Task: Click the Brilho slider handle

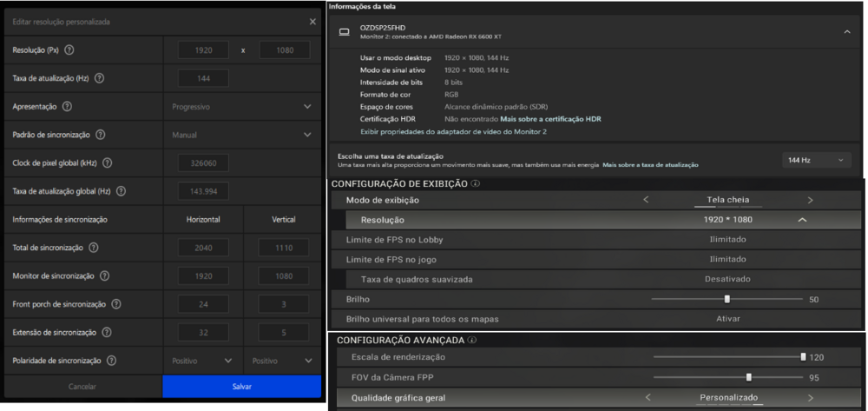Action: [x=727, y=299]
